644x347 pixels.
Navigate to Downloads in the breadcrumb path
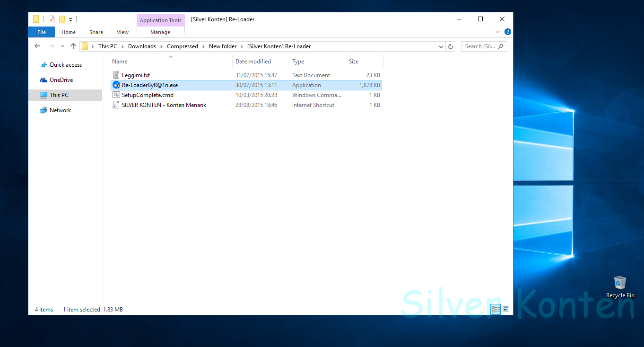[142, 46]
